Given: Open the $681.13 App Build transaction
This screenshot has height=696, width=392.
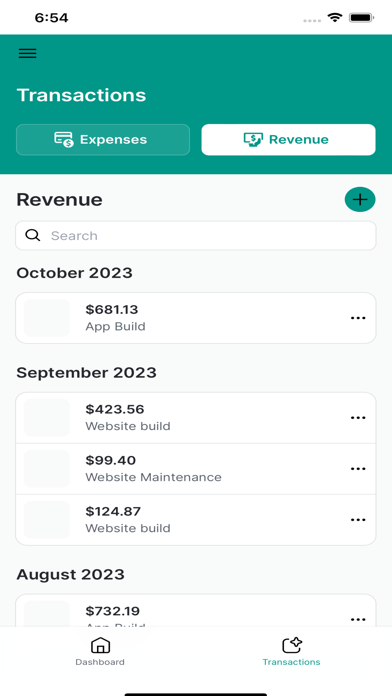Looking at the screenshot, I should [196, 318].
